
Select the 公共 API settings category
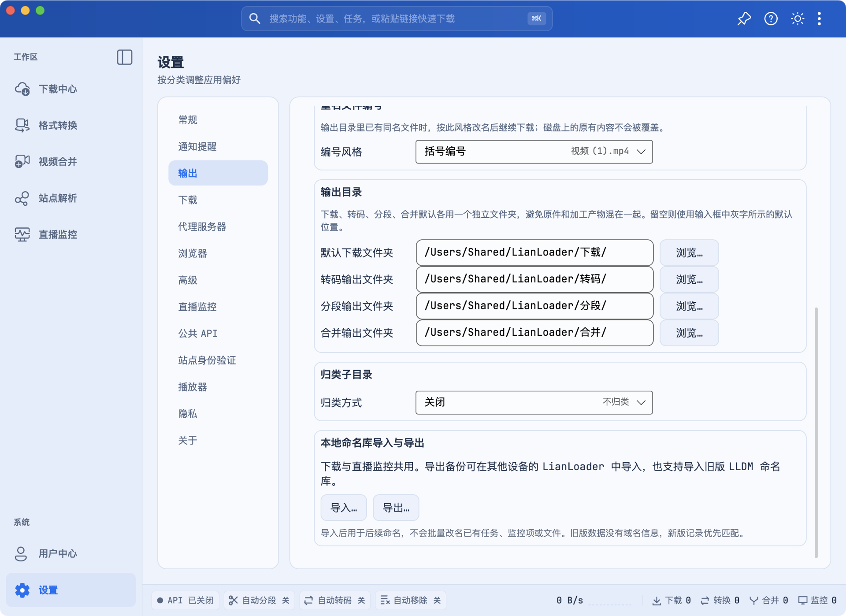point(218,333)
